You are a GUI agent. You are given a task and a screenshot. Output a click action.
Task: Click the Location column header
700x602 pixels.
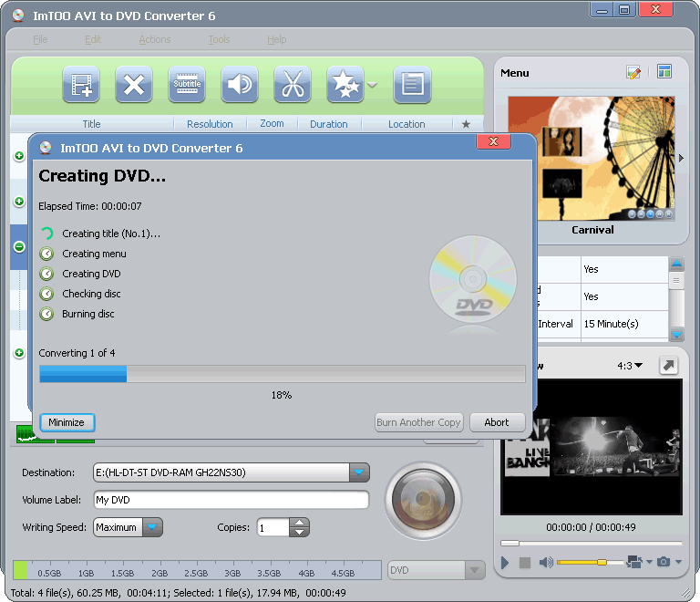pyautogui.click(x=407, y=124)
